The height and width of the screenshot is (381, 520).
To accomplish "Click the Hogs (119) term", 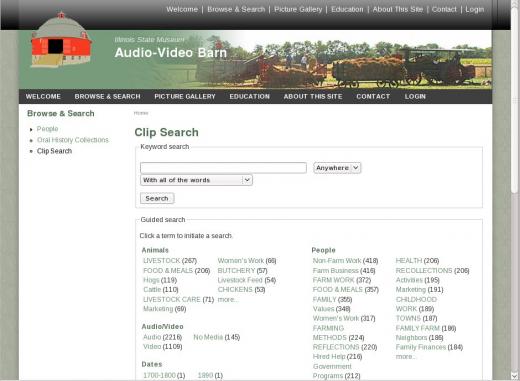I will pos(160,280).
